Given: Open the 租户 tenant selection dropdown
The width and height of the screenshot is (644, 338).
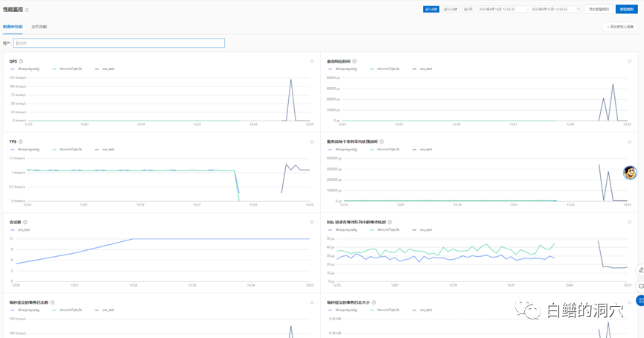Looking at the screenshot, I should [x=119, y=42].
